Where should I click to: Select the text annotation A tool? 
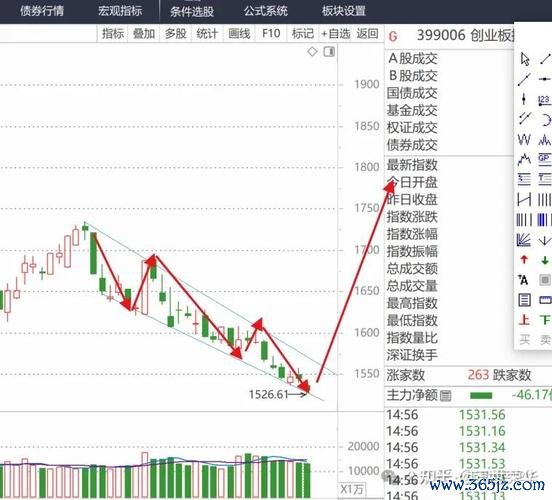523,280
